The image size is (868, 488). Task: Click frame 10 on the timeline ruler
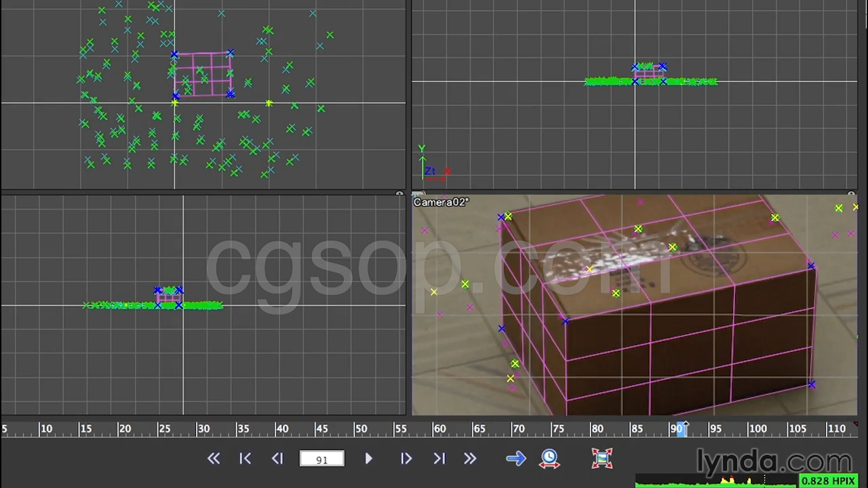coord(46,428)
